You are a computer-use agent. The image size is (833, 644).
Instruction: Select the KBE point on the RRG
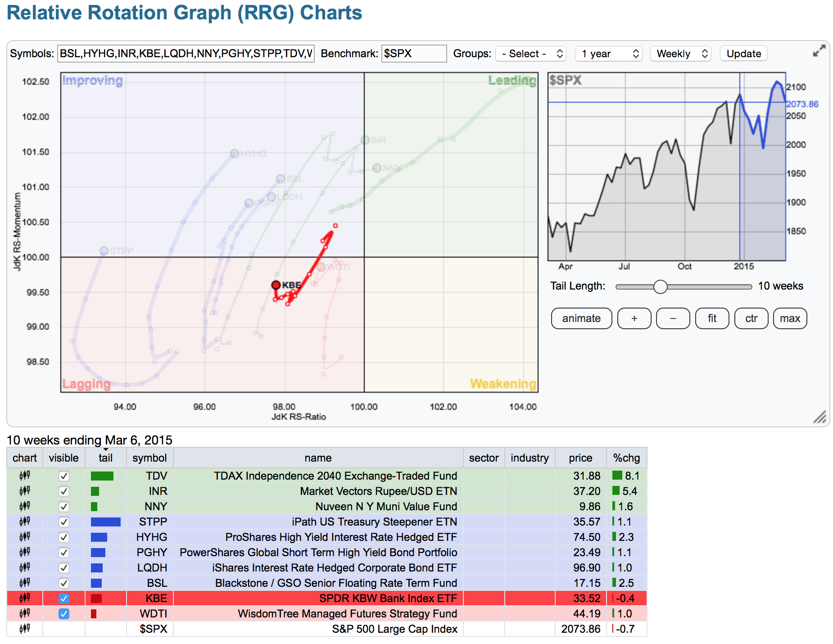coord(276,285)
